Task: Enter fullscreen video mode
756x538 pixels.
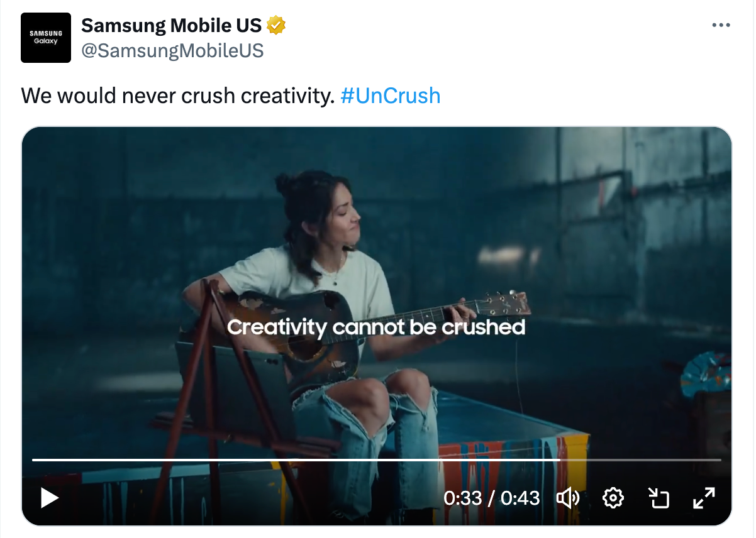Action: click(704, 498)
